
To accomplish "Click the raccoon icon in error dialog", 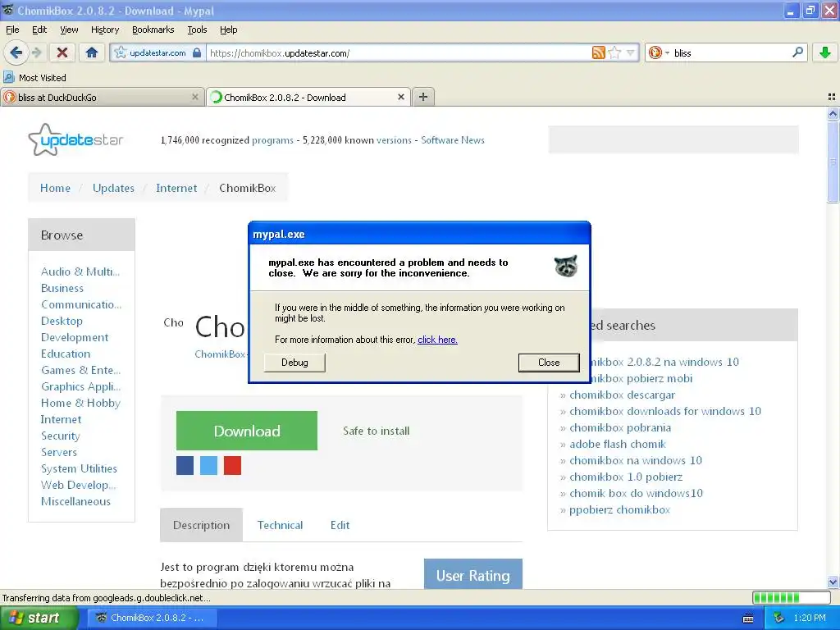I will click(x=566, y=266).
